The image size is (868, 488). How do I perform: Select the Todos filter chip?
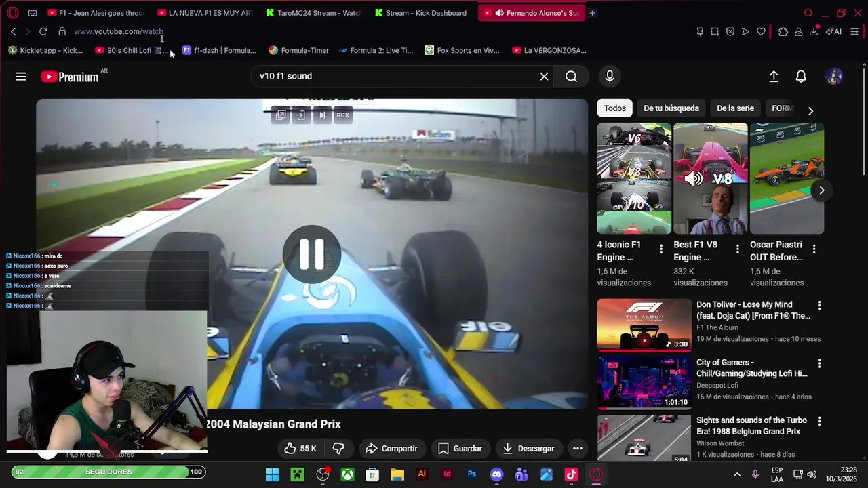tap(615, 108)
